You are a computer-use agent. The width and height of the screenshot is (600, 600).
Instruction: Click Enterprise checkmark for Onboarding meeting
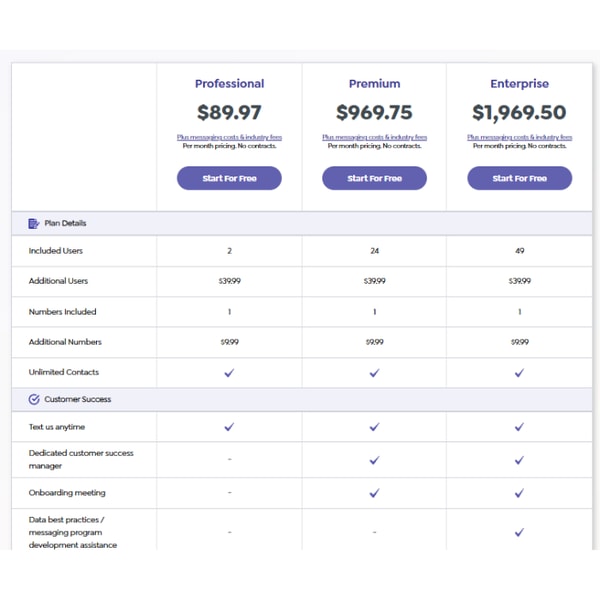[519, 493]
